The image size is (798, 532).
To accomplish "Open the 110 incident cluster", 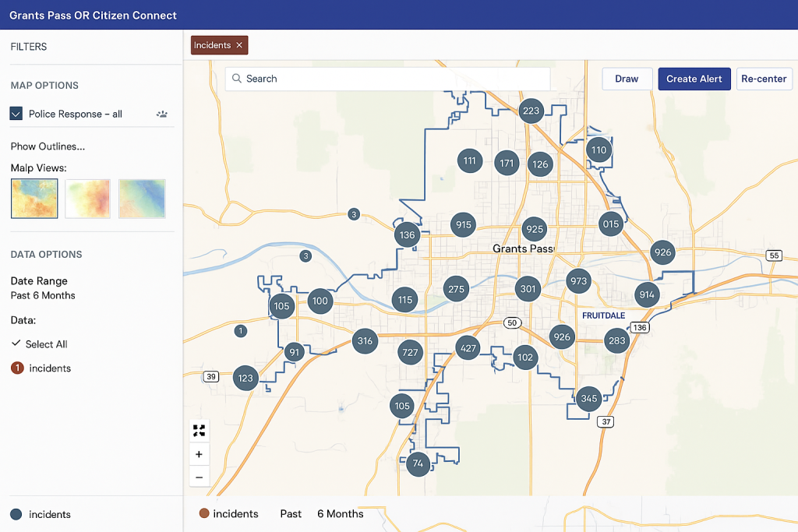I will (x=599, y=150).
